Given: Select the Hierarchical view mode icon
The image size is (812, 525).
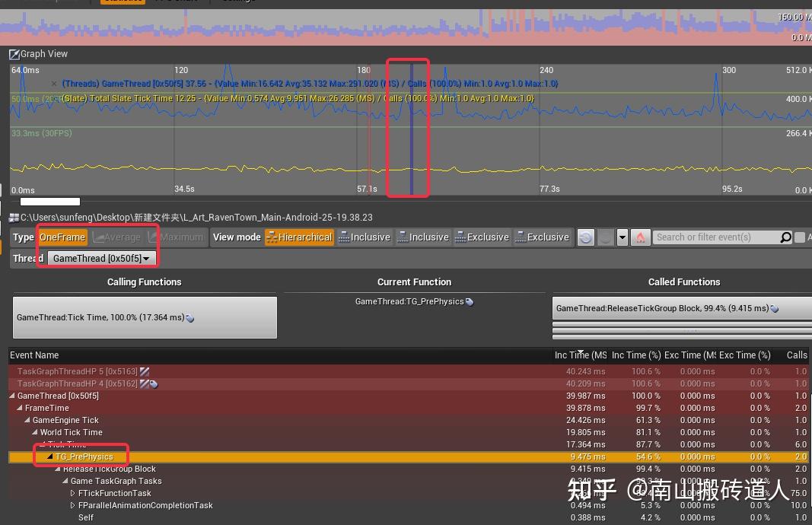Looking at the screenshot, I should [x=272, y=237].
